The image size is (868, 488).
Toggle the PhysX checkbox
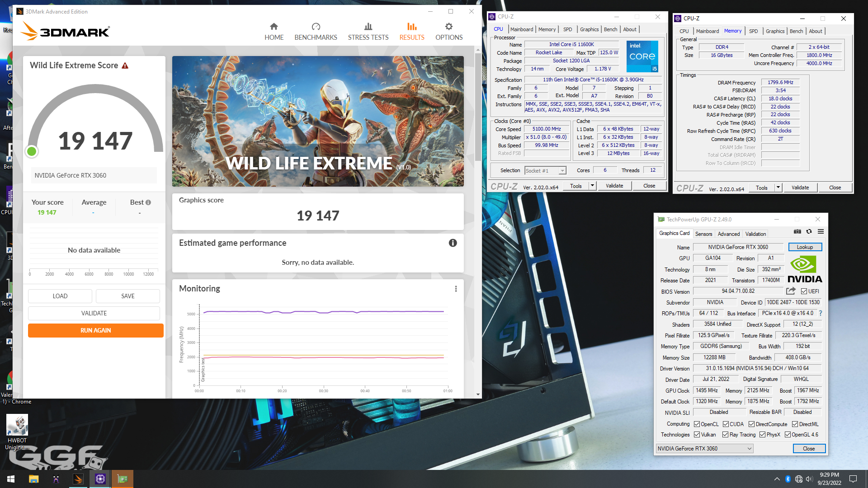[x=762, y=435]
